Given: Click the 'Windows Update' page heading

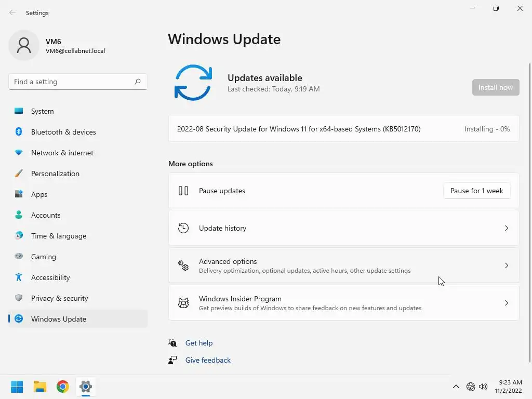Looking at the screenshot, I should pos(224,39).
